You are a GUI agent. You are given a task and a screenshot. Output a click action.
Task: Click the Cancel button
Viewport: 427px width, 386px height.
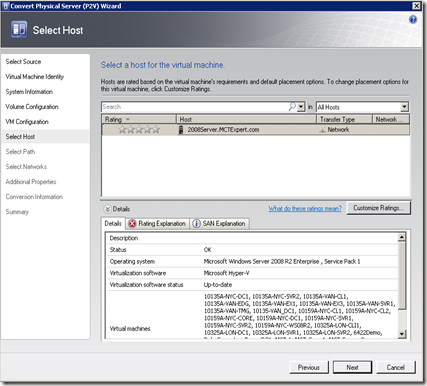(x=396, y=367)
